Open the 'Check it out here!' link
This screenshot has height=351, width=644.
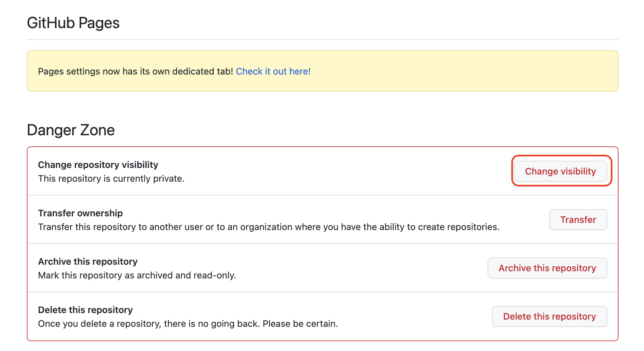point(273,71)
